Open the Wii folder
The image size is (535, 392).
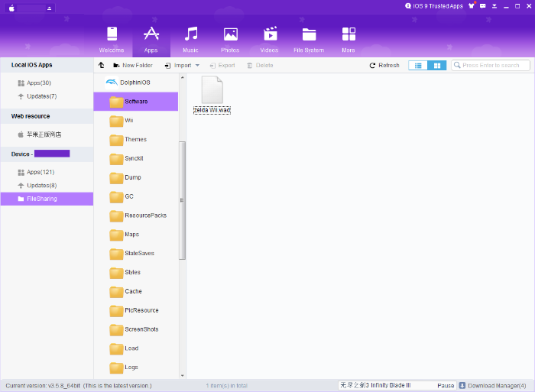coord(136,121)
